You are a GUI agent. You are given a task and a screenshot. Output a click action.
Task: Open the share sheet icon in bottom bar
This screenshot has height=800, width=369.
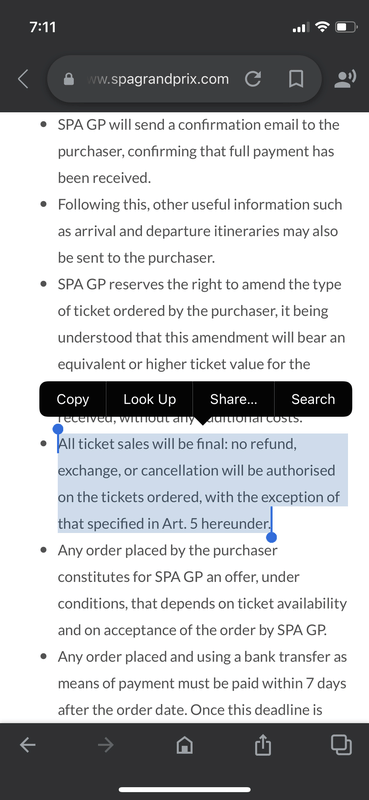[x=263, y=745]
